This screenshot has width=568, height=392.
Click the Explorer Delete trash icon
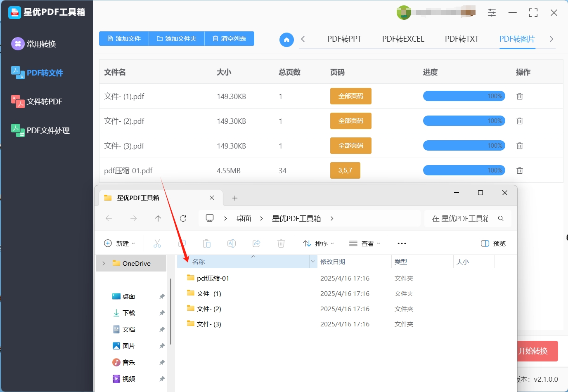281,243
